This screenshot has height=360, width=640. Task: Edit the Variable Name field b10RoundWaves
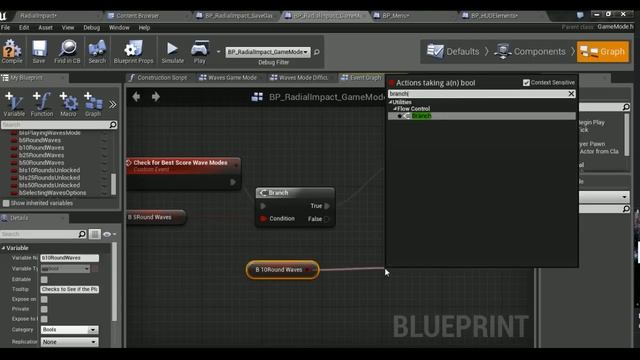coord(69,258)
